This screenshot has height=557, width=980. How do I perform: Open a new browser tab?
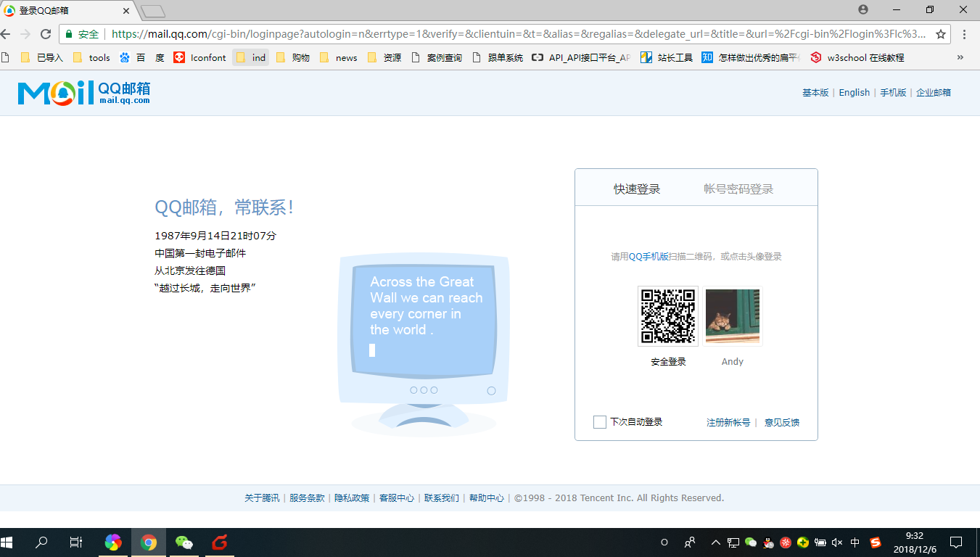click(x=152, y=11)
